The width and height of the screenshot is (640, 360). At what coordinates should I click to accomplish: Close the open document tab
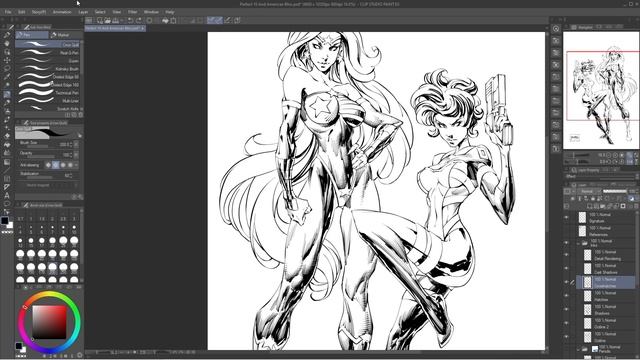pyautogui.click(x=142, y=28)
